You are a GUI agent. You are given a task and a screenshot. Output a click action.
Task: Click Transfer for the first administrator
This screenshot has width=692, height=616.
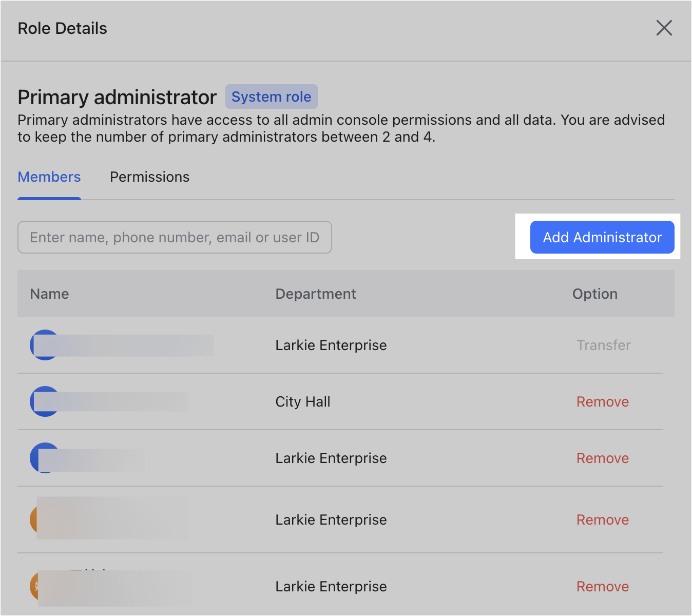point(603,345)
